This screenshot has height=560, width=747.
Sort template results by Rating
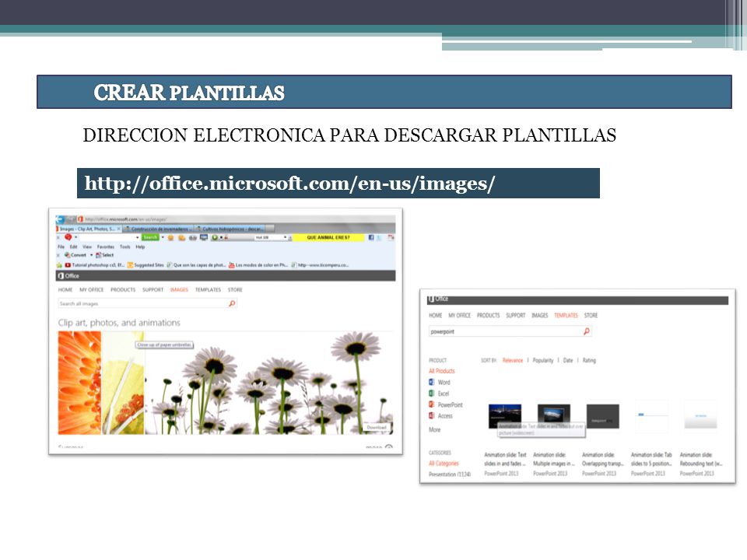tap(589, 360)
